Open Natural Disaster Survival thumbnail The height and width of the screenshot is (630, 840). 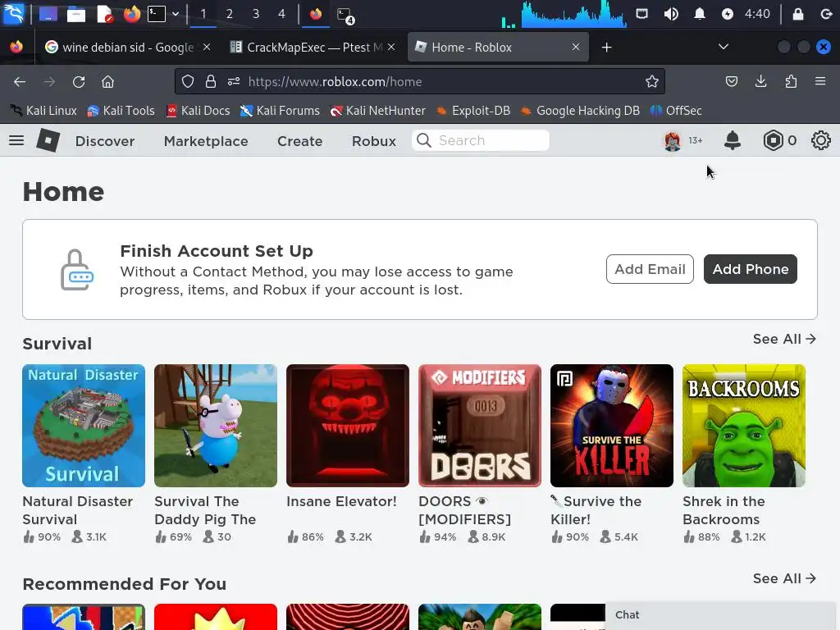point(84,426)
